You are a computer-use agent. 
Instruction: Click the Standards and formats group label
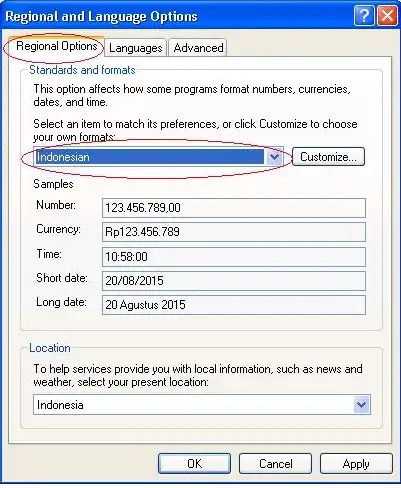pyautogui.click(x=82, y=70)
